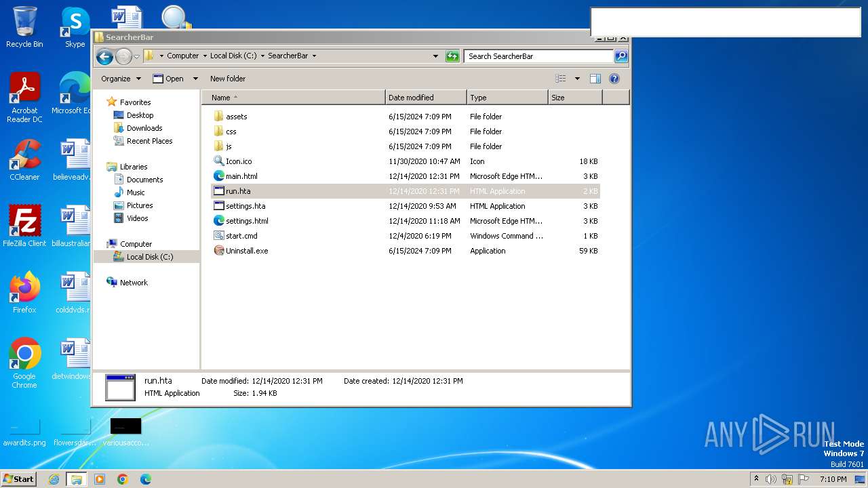Click Favorites in navigation pane
This screenshot has width=868, height=488.
[x=135, y=102]
